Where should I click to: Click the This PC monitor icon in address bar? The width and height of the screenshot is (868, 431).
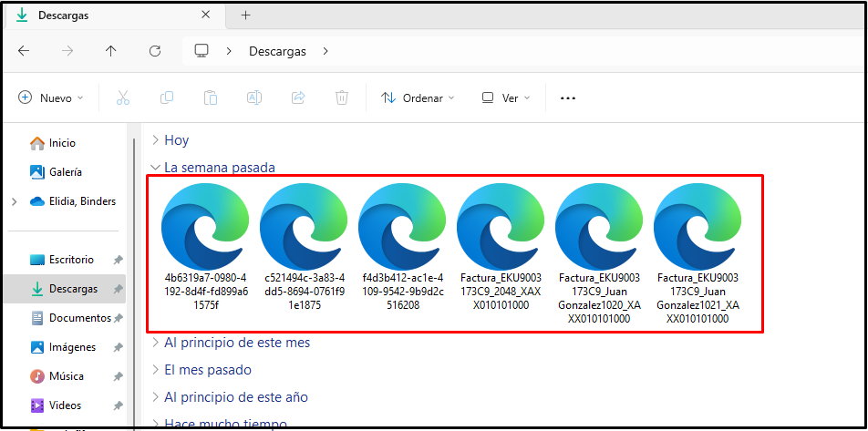pyautogui.click(x=201, y=51)
